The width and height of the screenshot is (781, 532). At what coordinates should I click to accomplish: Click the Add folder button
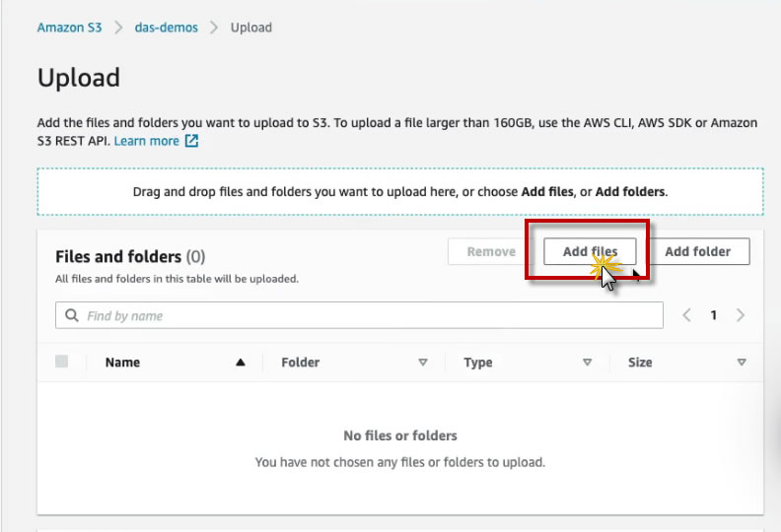click(697, 251)
